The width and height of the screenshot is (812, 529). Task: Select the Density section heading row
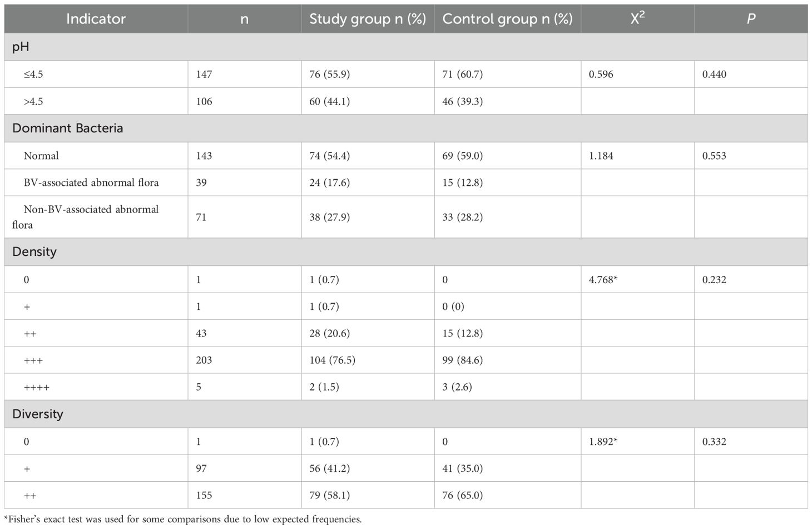coord(34,251)
